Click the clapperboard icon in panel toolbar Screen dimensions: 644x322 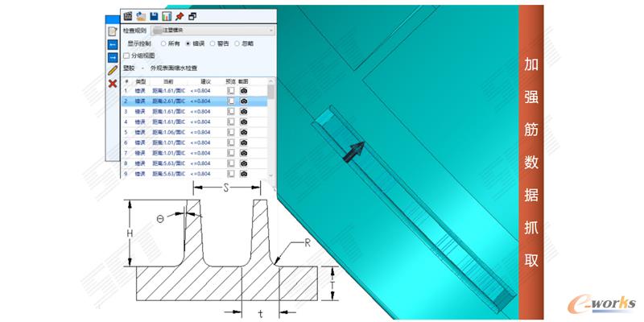(x=128, y=15)
